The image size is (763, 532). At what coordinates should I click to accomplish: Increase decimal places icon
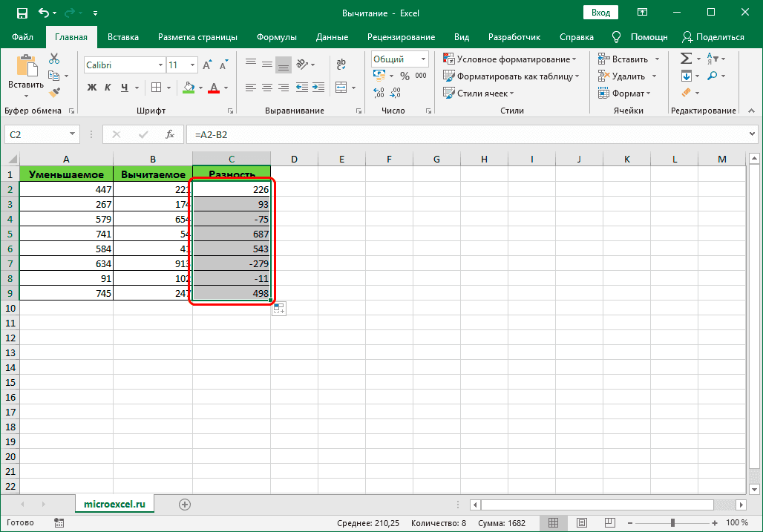pos(379,92)
